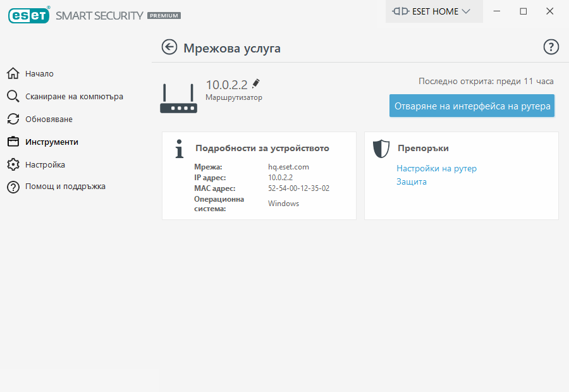Click the ESET logo
569x392 pixels.
tap(29, 15)
